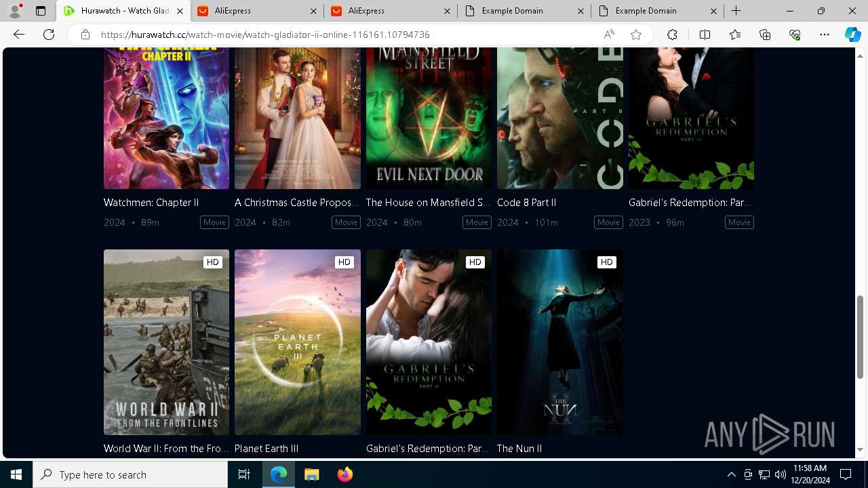This screenshot has width=868, height=488.
Task: Click Movie tag under Code 8 Part II
Action: tap(608, 222)
